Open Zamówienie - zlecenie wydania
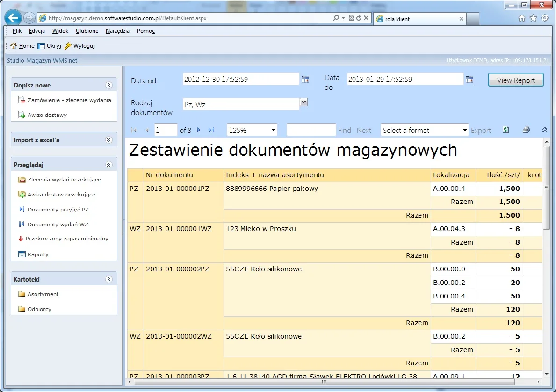556x392 pixels. tap(65, 100)
